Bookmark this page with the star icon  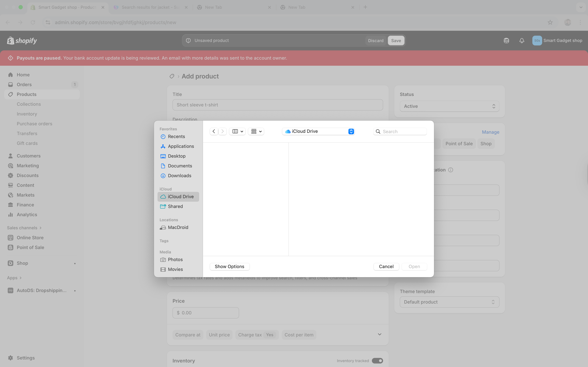pos(550,22)
